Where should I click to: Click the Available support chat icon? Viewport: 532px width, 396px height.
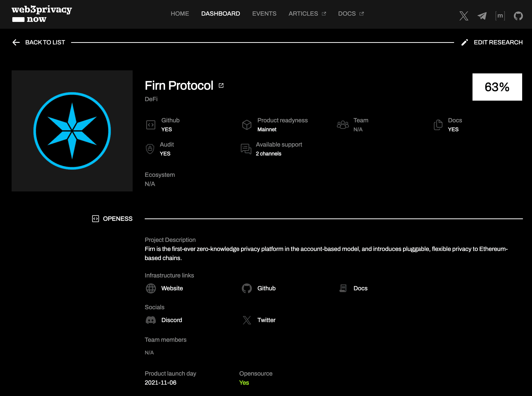pyautogui.click(x=246, y=149)
